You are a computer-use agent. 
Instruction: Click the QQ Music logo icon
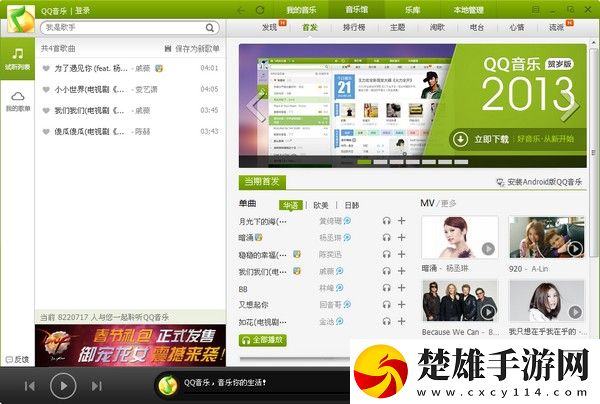pyautogui.click(x=21, y=18)
